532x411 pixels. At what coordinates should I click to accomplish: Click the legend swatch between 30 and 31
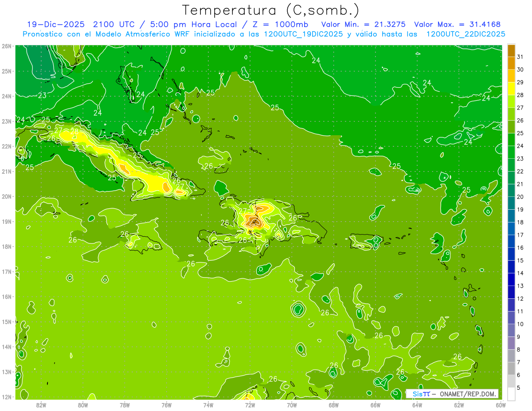point(511,63)
